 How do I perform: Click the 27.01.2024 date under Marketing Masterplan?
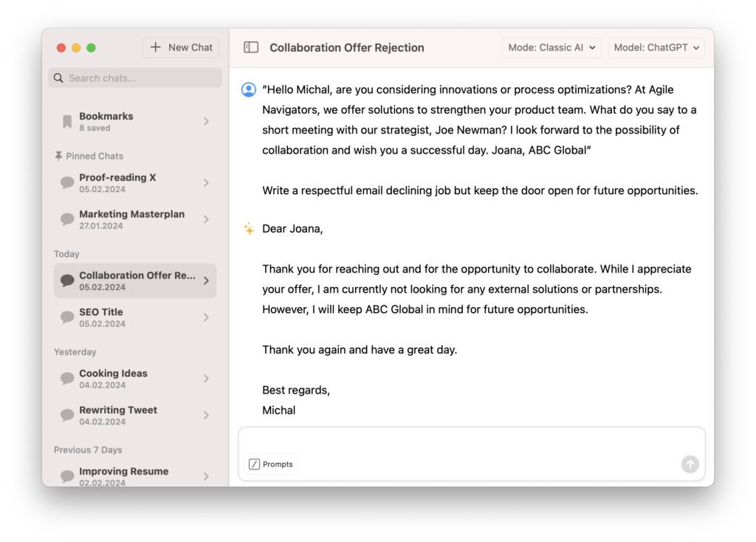tap(102, 226)
